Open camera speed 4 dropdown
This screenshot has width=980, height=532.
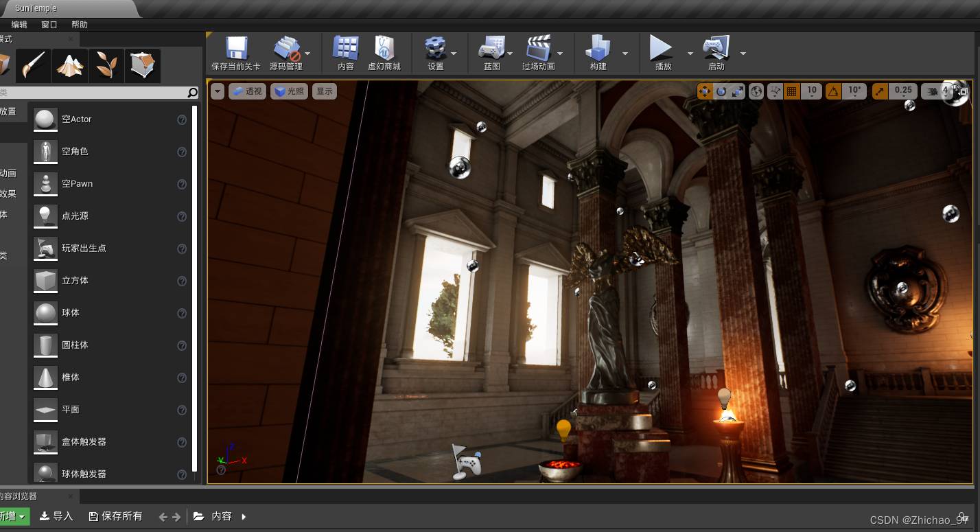click(x=937, y=91)
